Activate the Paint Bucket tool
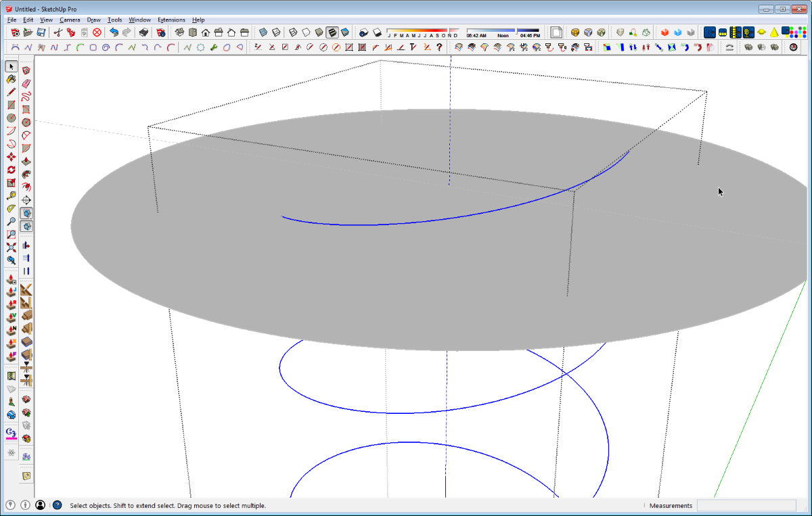The image size is (812, 516). (12, 80)
